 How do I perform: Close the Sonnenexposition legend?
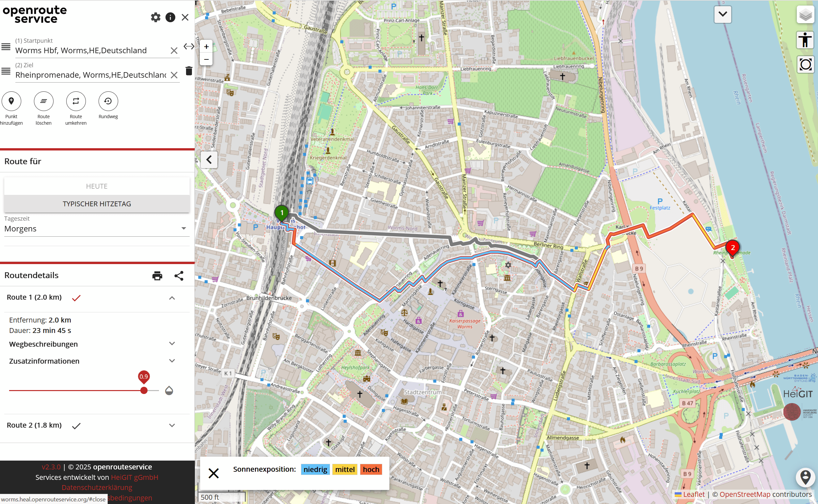(214, 473)
